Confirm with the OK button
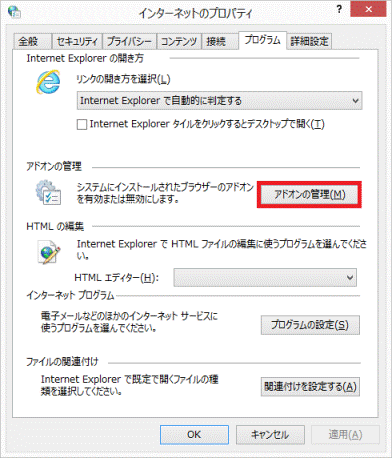Screen dimensions: 392x458 click(194, 435)
